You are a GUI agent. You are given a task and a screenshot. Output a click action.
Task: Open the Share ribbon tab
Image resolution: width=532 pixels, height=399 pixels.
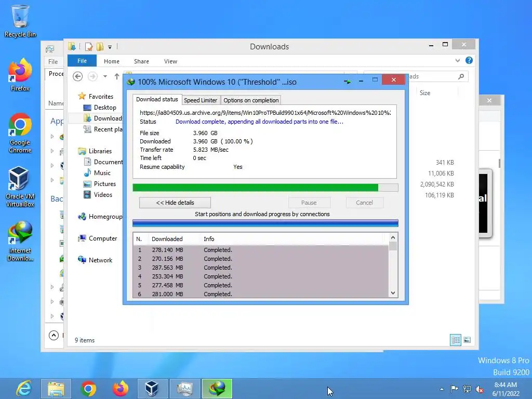[x=141, y=61]
